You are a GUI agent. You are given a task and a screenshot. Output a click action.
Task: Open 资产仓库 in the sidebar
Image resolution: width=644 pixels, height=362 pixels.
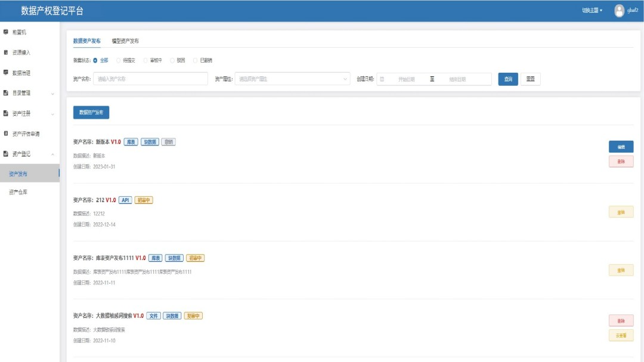coord(18,192)
